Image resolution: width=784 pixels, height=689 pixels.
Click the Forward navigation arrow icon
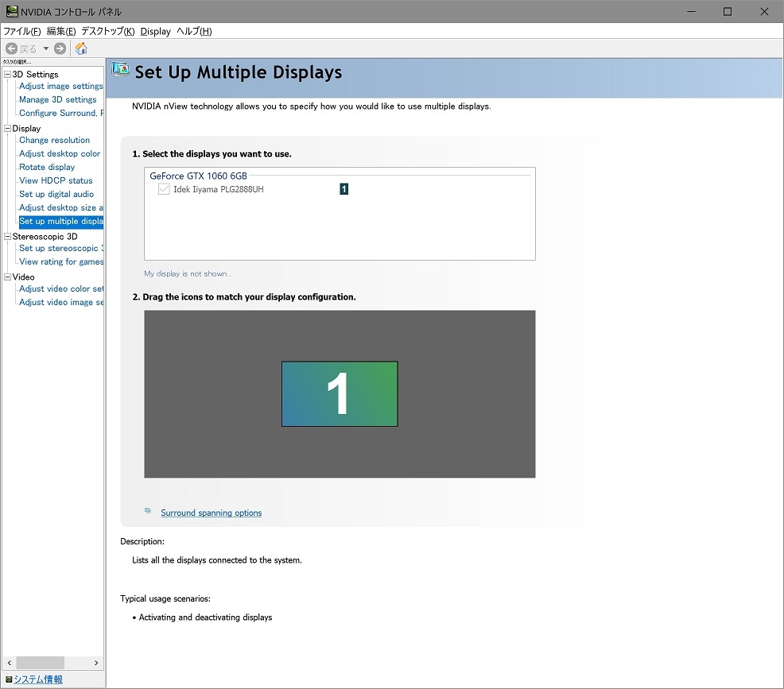point(60,48)
